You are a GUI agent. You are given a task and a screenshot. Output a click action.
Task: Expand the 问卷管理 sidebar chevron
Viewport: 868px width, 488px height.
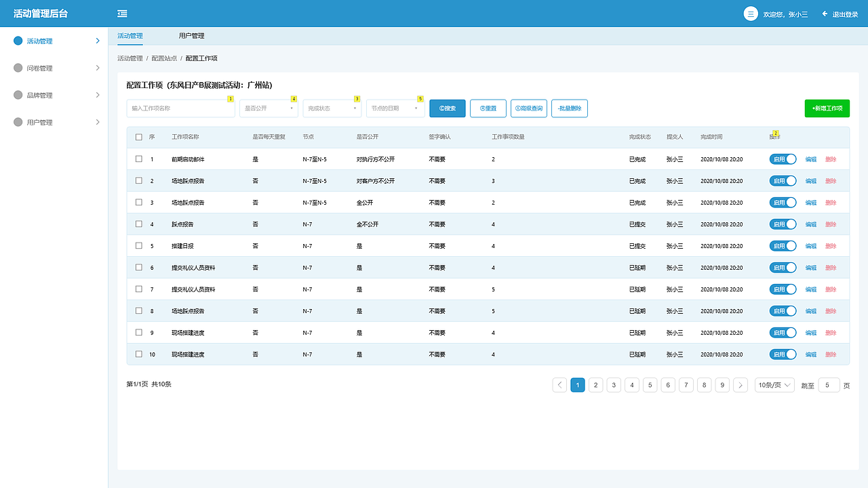(x=98, y=68)
